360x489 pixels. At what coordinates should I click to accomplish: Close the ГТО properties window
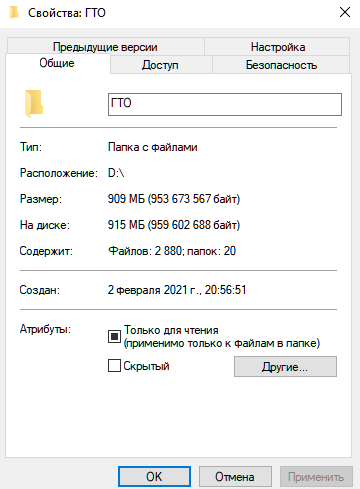coord(345,13)
